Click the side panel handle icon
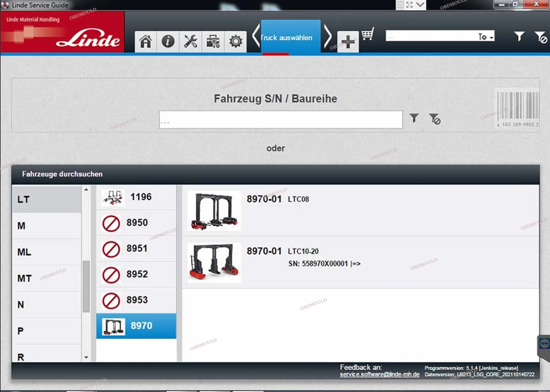550x392 pixels. point(544,344)
